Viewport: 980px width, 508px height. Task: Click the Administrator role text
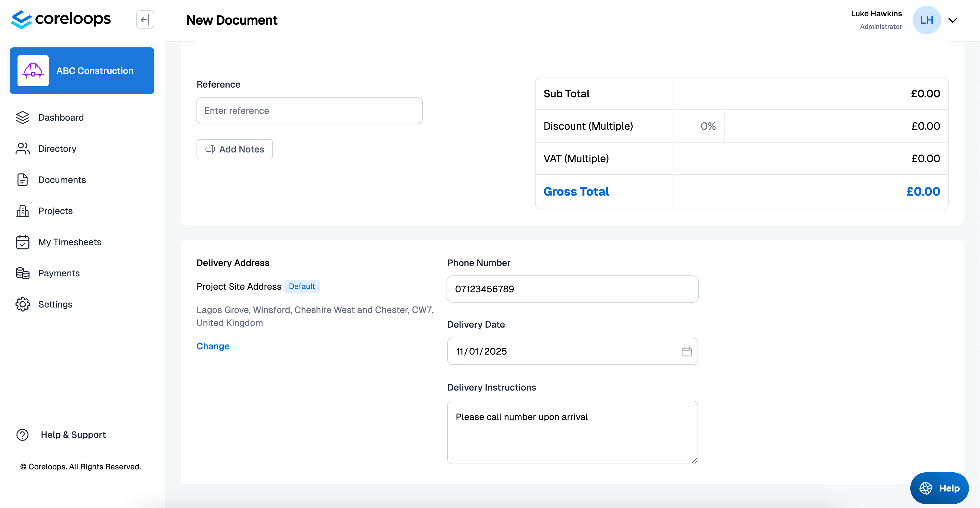click(881, 27)
